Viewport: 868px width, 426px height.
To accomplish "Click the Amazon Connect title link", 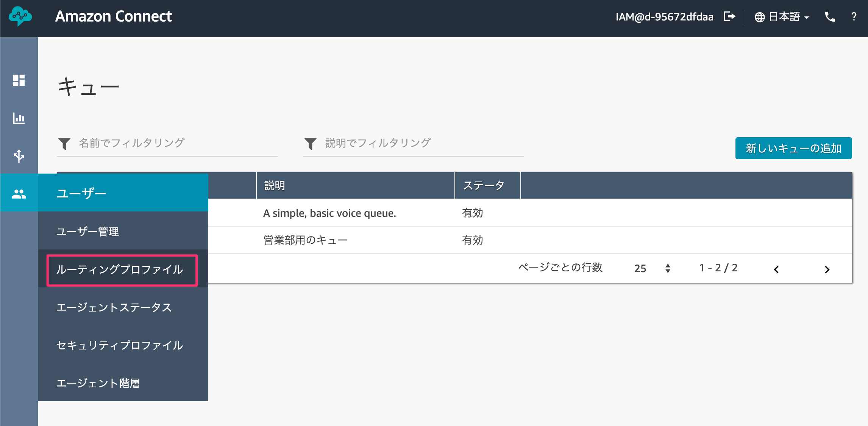I will tap(113, 16).
